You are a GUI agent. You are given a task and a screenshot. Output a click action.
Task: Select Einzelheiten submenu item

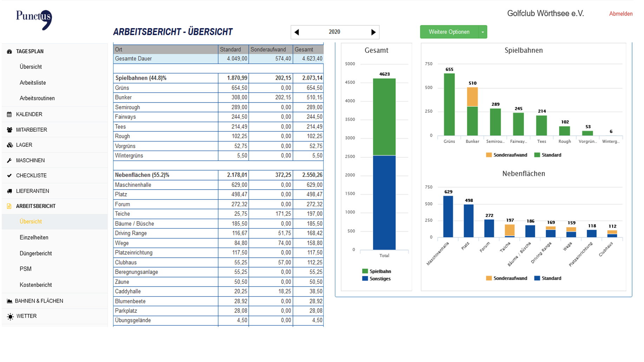click(x=34, y=238)
